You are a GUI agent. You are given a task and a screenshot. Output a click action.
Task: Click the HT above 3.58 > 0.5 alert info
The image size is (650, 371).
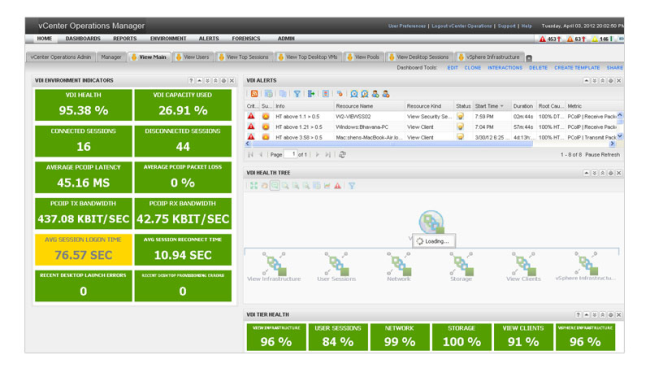299,137
